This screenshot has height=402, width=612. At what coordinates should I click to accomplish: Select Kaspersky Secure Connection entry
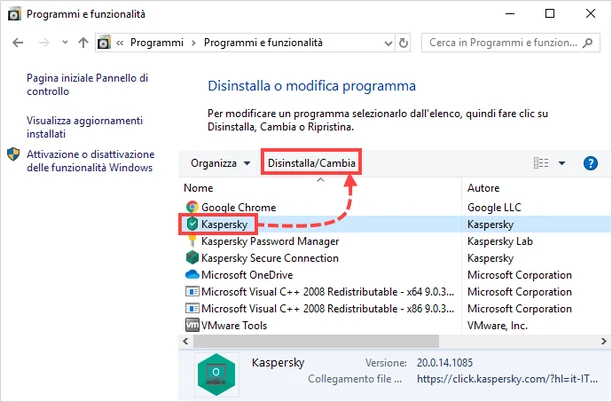pyautogui.click(x=270, y=258)
